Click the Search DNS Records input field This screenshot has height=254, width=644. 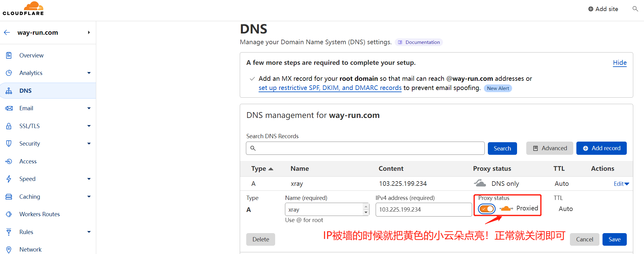pos(365,148)
